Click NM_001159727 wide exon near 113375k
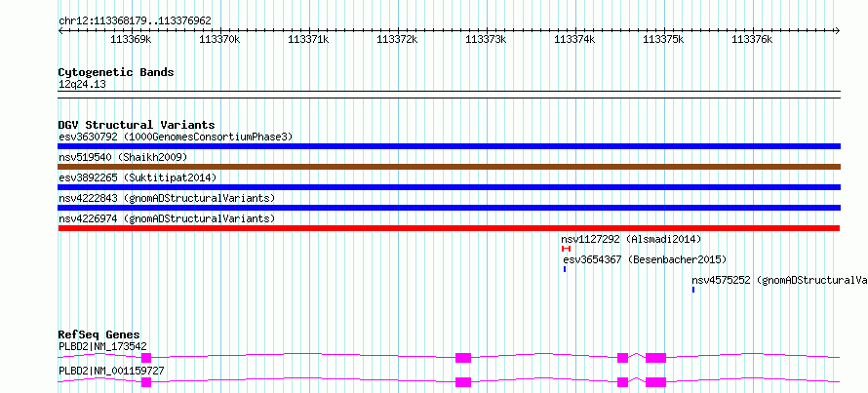 656,381
